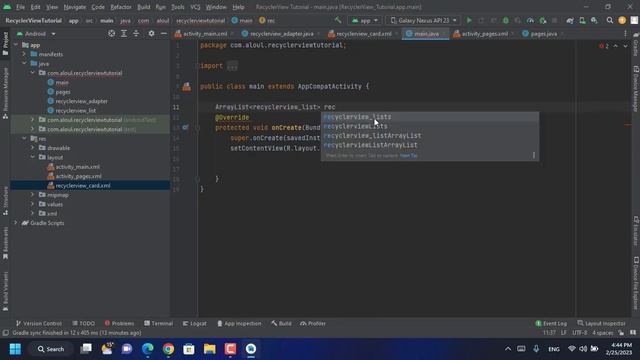
Task: Open the Version Control tool window
Action: [x=39, y=324]
